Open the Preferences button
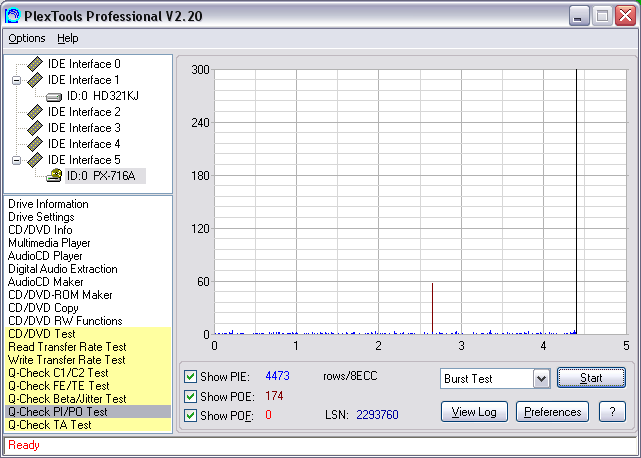 (x=552, y=412)
